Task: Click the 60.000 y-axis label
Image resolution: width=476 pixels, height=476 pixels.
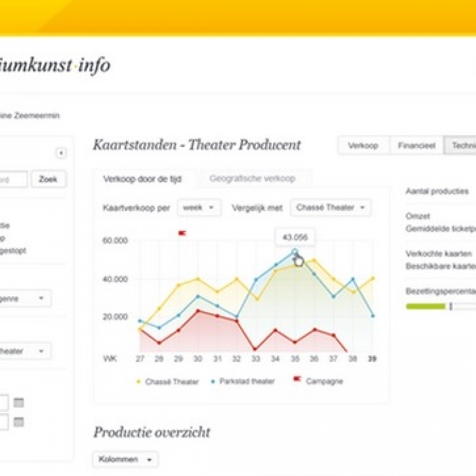Action: point(115,241)
